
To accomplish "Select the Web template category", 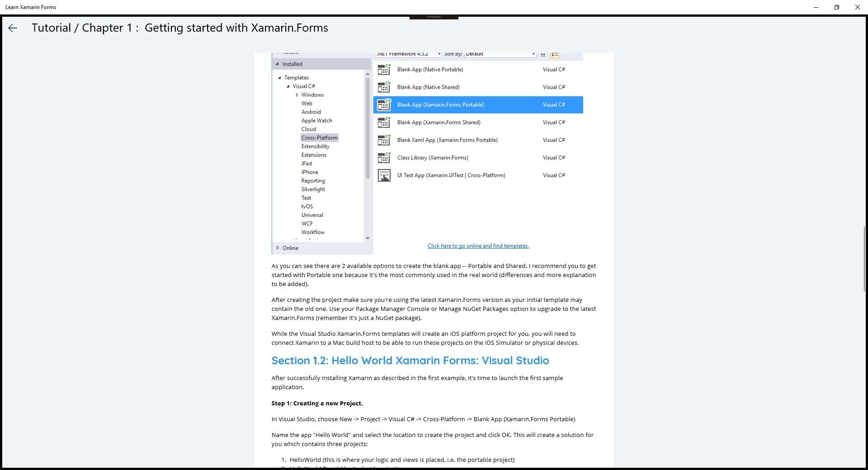I will pyautogui.click(x=307, y=103).
